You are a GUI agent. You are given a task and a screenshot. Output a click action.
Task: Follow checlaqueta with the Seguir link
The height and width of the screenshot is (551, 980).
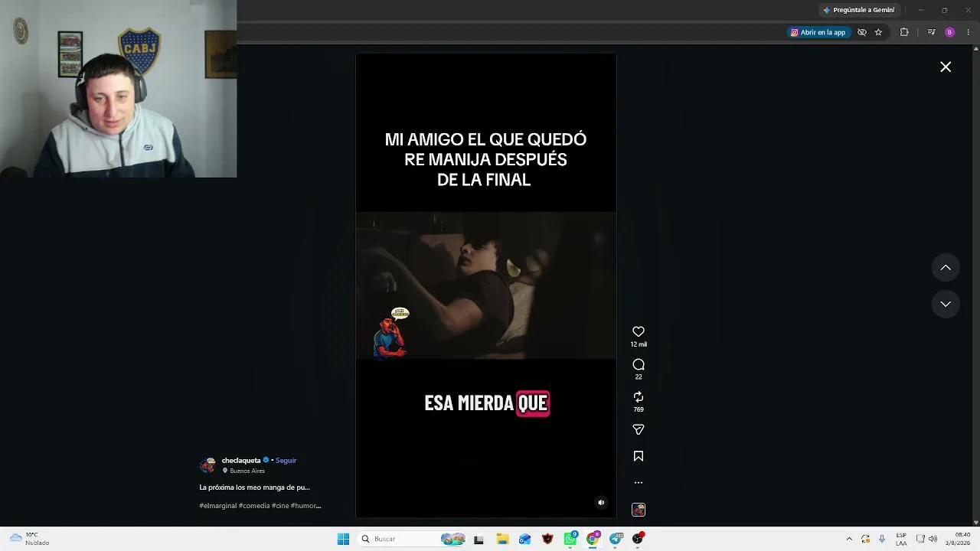pyautogui.click(x=286, y=461)
